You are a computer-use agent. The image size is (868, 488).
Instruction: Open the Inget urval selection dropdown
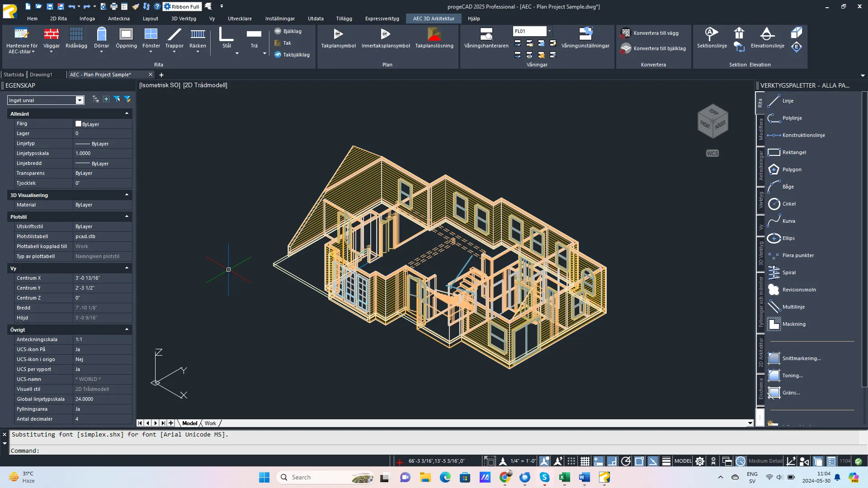pyautogui.click(x=80, y=100)
